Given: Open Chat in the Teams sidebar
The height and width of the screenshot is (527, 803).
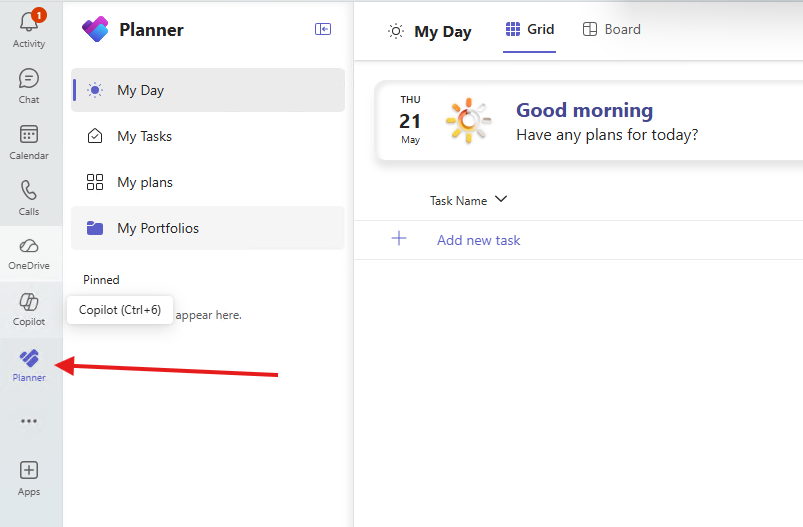Looking at the screenshot, I should (x=29, y=86).
